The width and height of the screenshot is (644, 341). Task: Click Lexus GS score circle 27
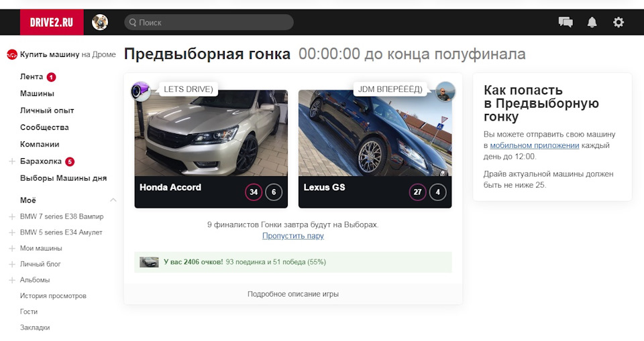[417, 192]
